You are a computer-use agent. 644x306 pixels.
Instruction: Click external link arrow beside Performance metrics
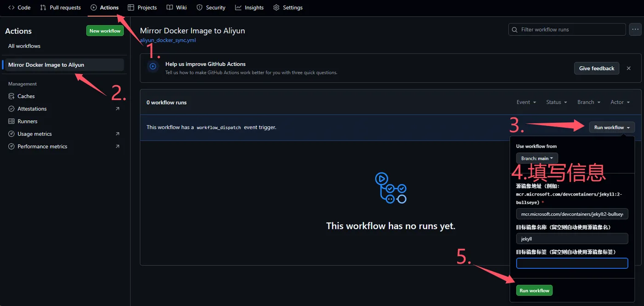(117, 146)
